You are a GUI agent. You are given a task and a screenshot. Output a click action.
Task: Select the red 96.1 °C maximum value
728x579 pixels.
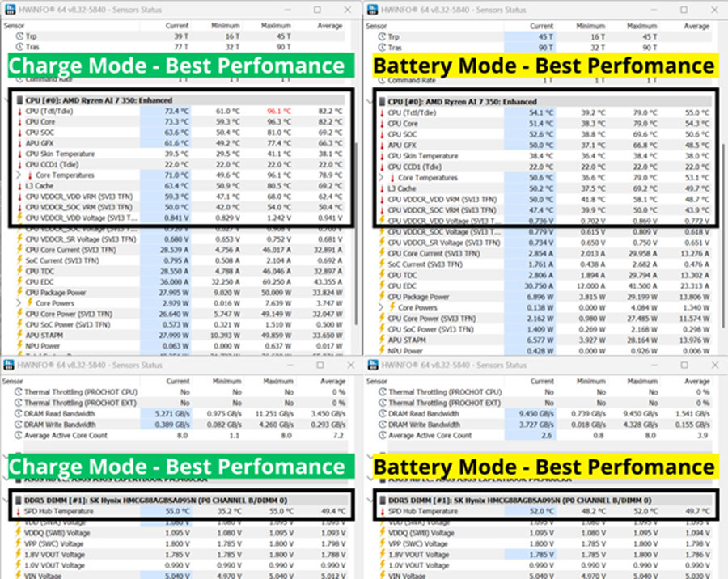click(279, 111)
